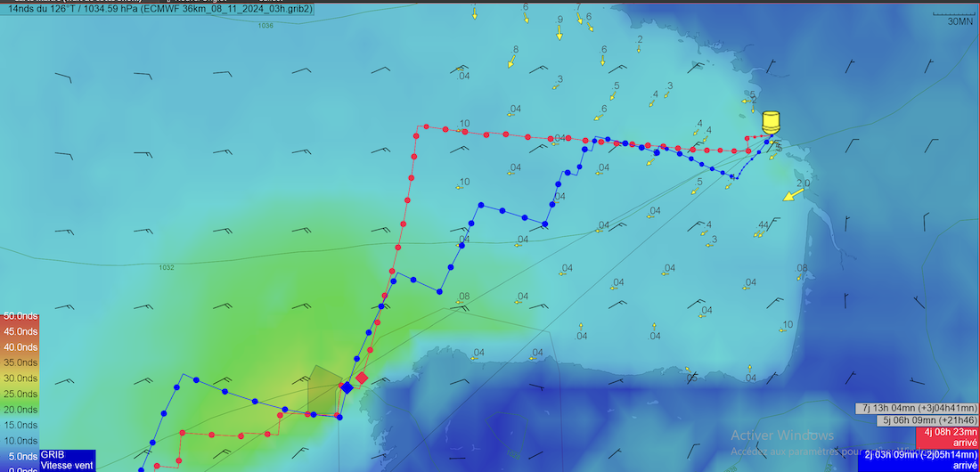Screen dimensions: 980x472
Task: Select the red route 4j 08h 23mn label
Action: click(x=948, y=436)
